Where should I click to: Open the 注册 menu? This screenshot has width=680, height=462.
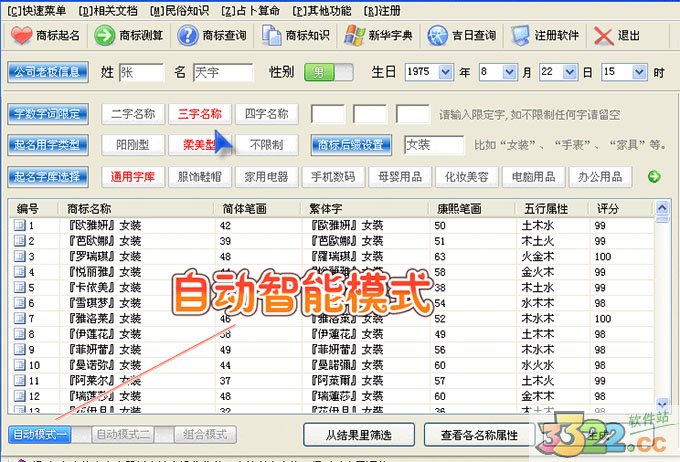(382, 11)
